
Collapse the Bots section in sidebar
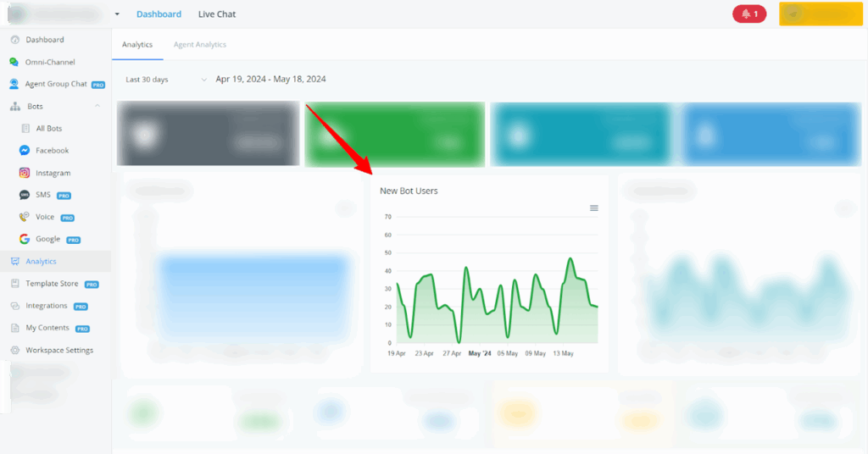[x=97, y=107]
